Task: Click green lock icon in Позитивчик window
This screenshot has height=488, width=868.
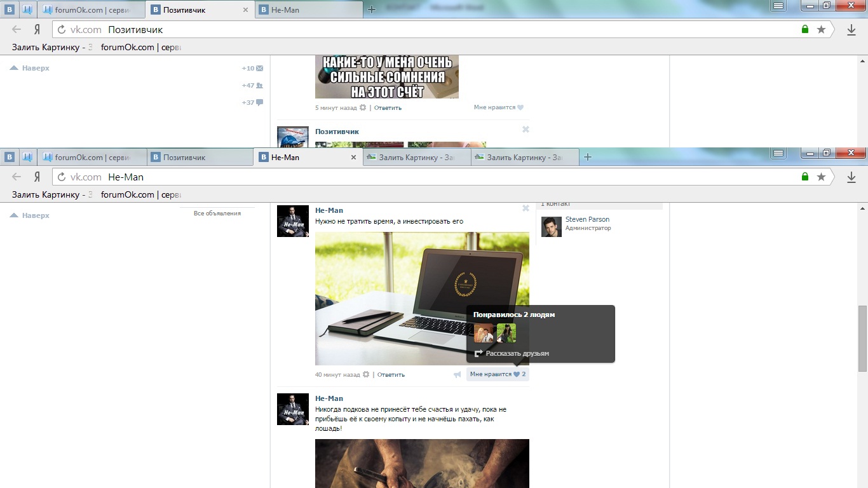Action: coord(805,29)
